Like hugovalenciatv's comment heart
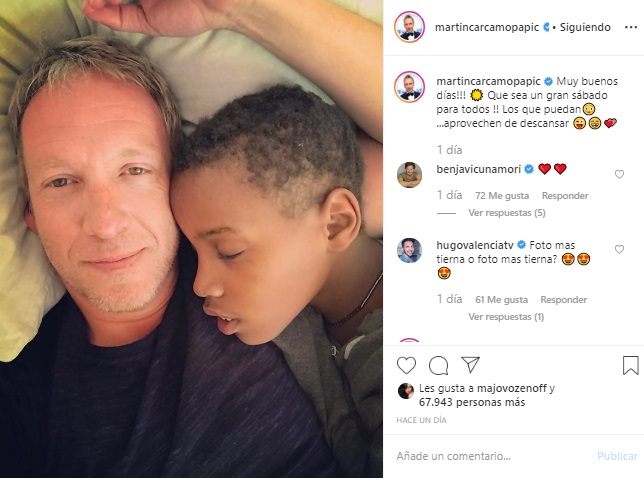 pyautogui.click(x=619, y=249)
